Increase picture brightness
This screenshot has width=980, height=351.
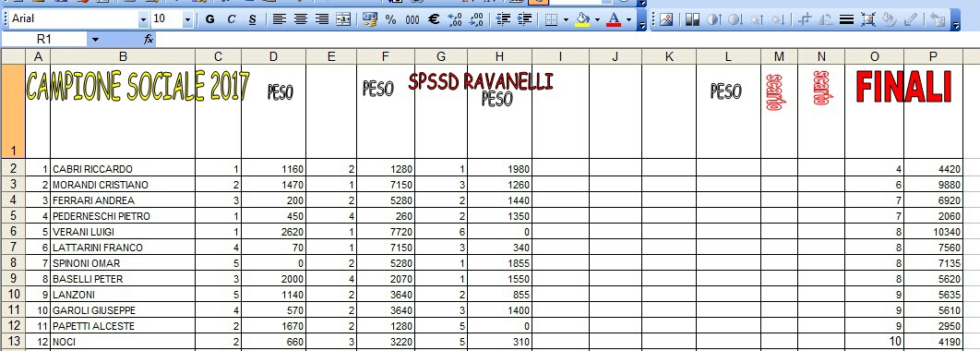757,19
